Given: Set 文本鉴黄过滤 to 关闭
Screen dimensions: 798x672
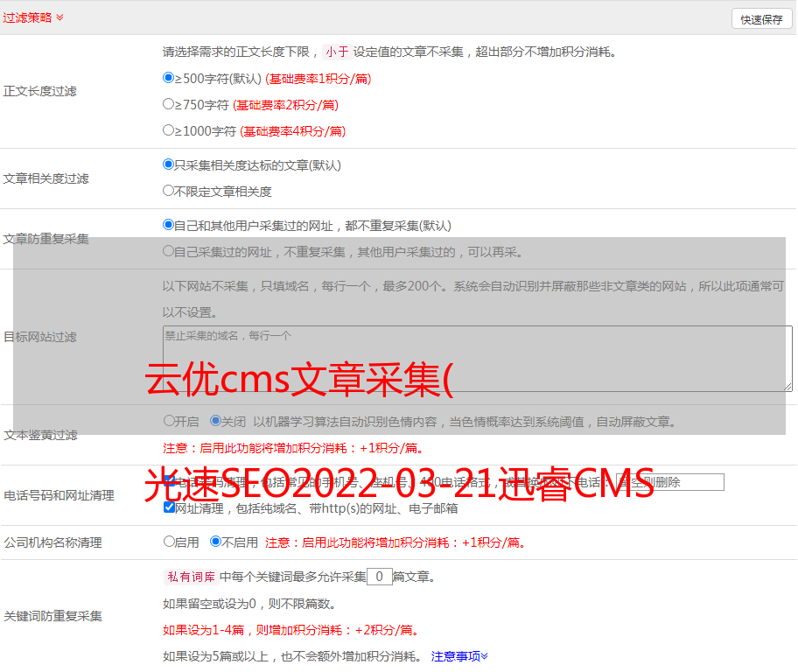Looking at the screenshot, I should tap(216, 421).
